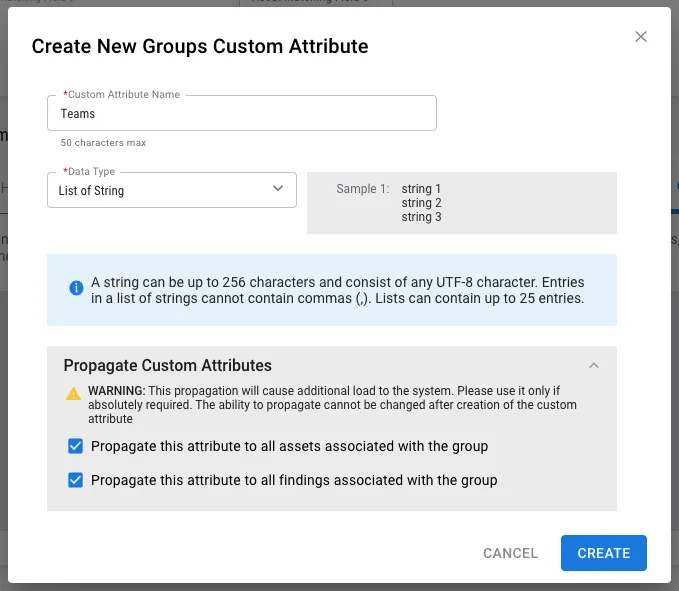Collapse the Propagate Custom Attributes section

tap(594, 365)
